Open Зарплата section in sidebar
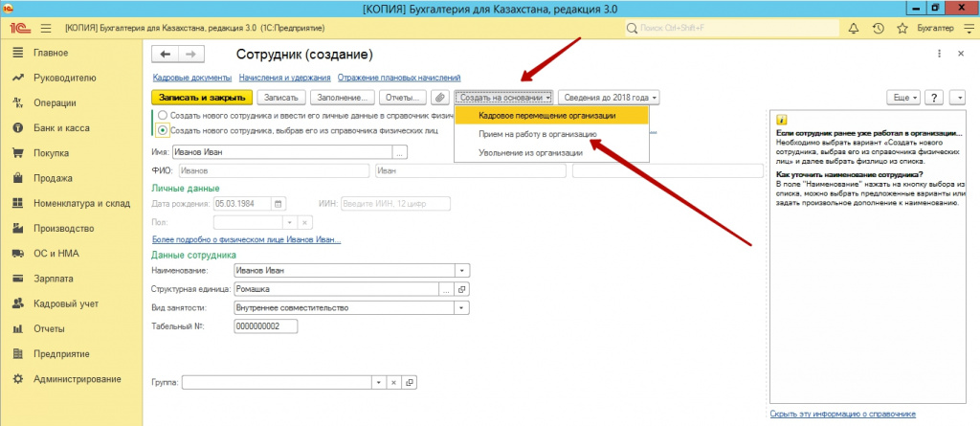The width and height of the screenshot is (980, 426). (54, 279)
